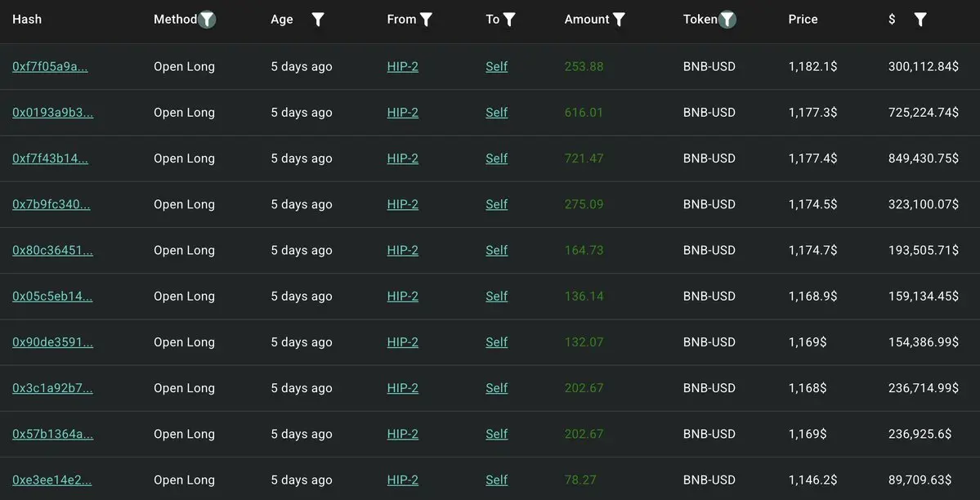The width and height of the screenshot is (980, 500).
Task: Open transaction hash 0x7b9fc340
Action: (x=51, y=204)
